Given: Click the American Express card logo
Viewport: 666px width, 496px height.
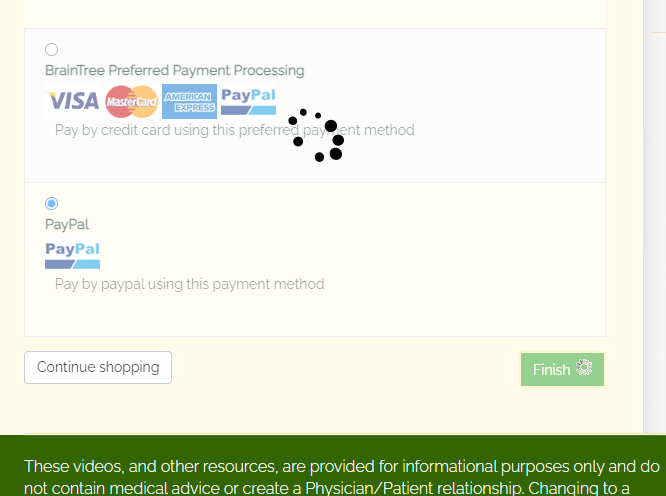Looking at the screenshot, I should (189, 101).
